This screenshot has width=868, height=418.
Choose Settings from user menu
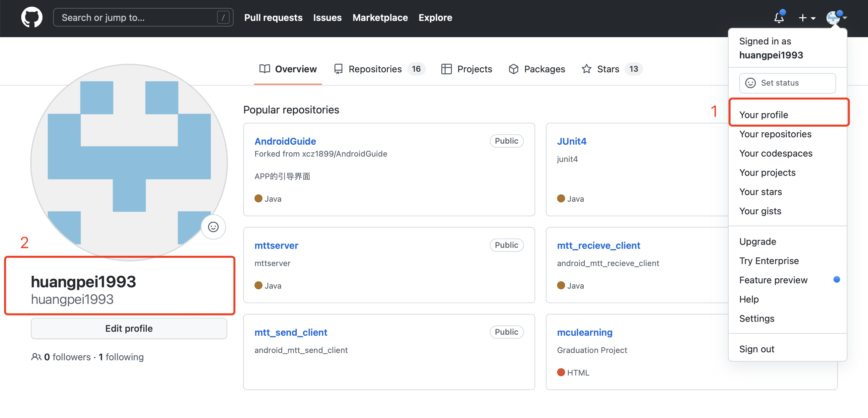pyautogui.click(x=757, y=318)
